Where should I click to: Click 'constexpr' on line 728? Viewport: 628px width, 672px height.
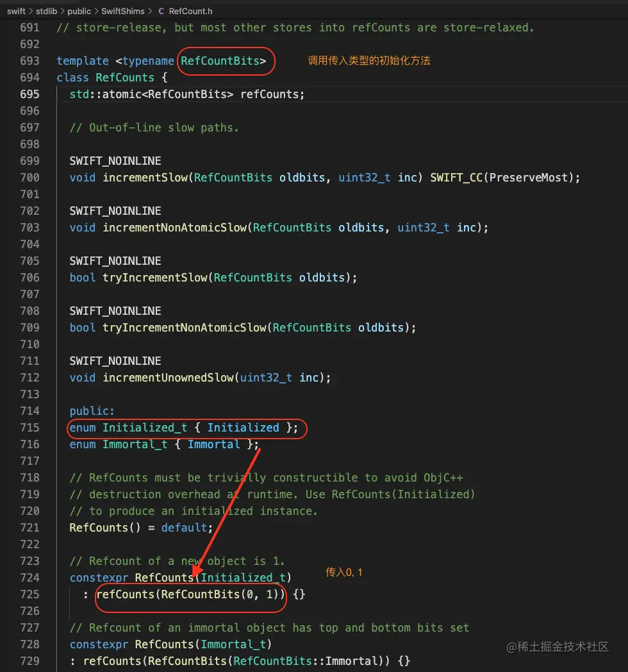point(99,644)
